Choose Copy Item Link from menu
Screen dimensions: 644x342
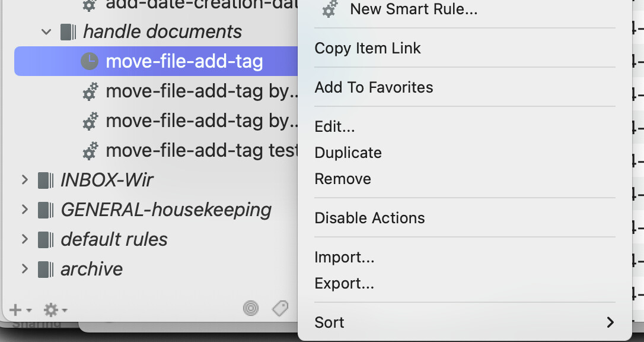click(x=368, y=48)
